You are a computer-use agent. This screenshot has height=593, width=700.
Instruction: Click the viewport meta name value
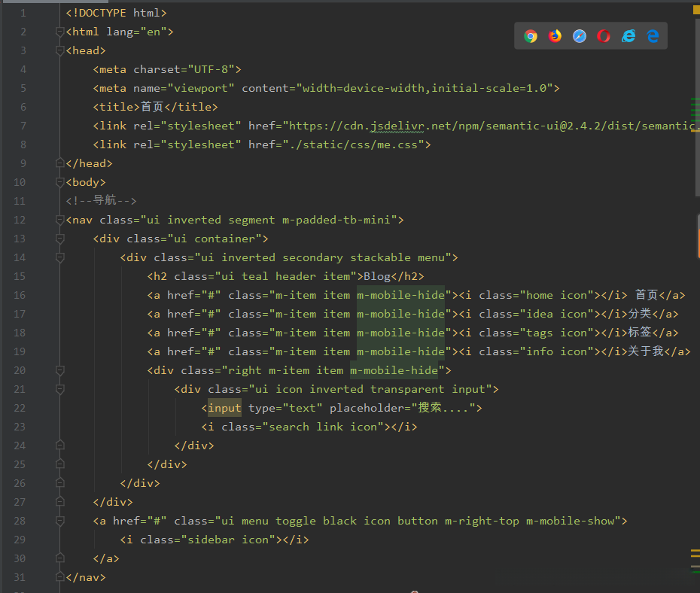(201, 88)
